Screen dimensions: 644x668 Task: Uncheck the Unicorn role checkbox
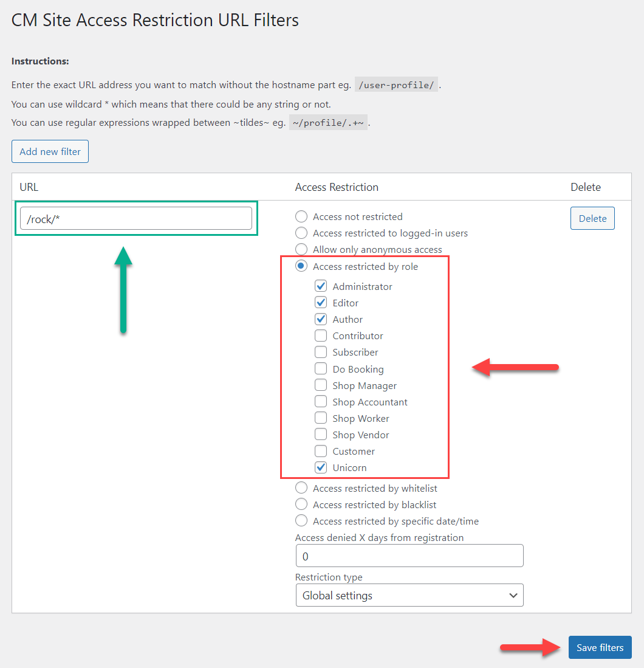click(x=321, y=467)
